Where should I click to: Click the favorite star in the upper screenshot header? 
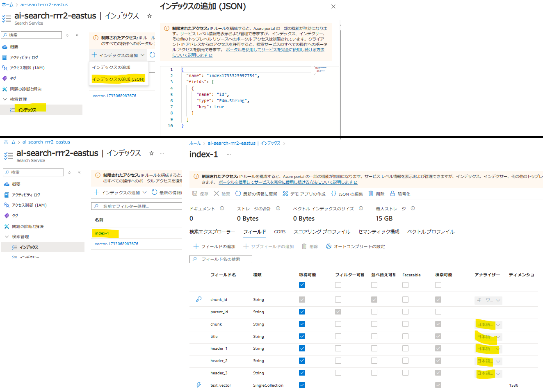click(149, 16)
